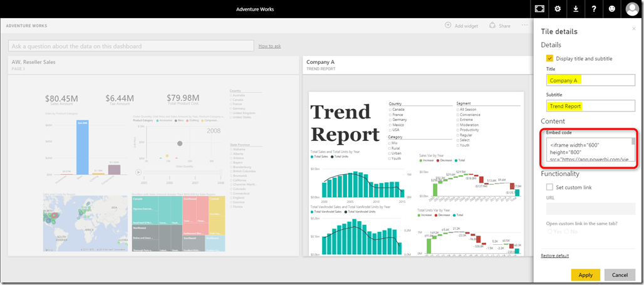Click Total Sales legend in first trend chart

pos(319,157)
